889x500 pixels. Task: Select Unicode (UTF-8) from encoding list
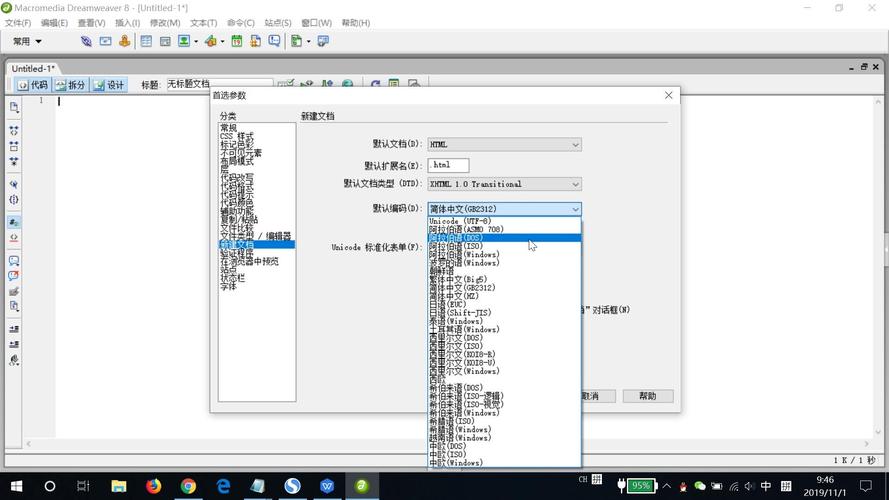504,221
